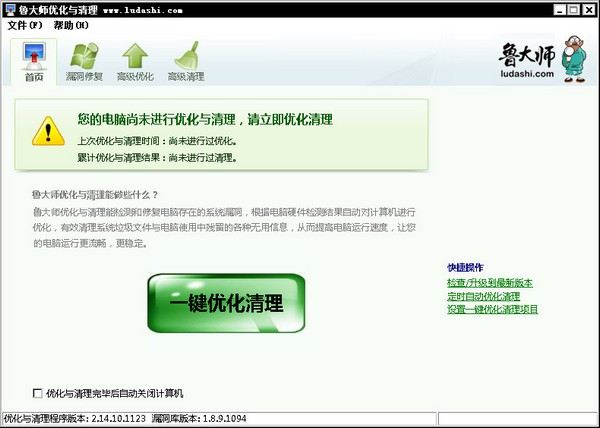Viewport: 600px width, 428px height.
Task: Click the app icon in title bar
Action: pyautogui.click(x=11, y=10)
